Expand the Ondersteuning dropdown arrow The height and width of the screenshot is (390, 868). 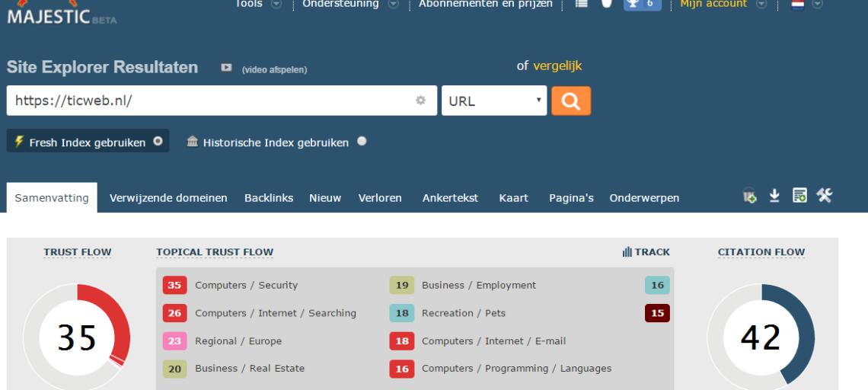393,4
